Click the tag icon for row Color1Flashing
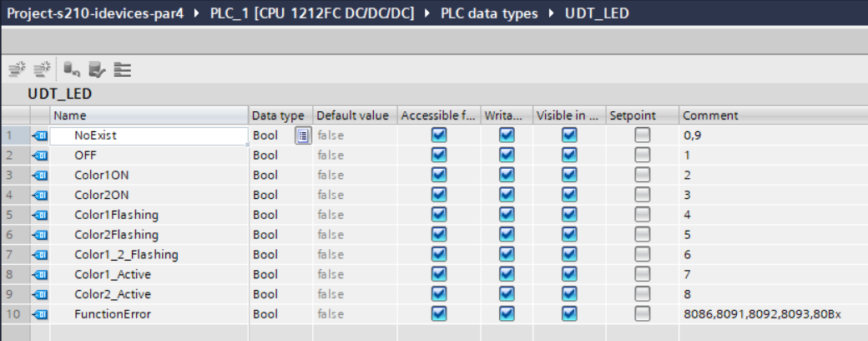This screenshot has width=868, height=341. coord(40,215)
